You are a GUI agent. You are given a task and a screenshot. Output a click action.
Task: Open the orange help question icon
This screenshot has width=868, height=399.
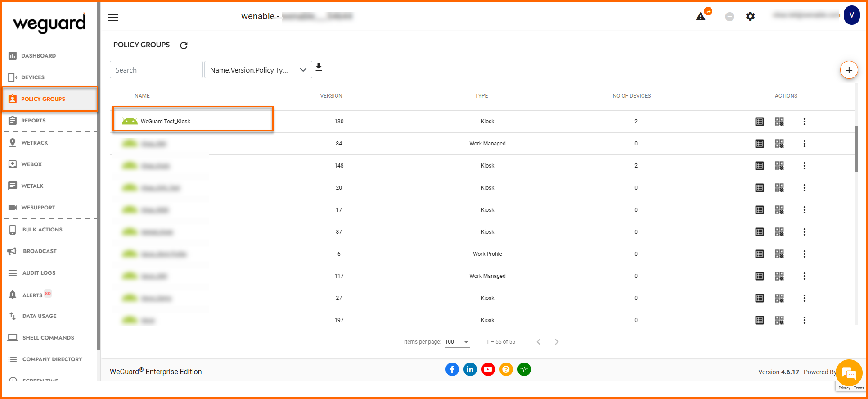[x=506, y=369]
